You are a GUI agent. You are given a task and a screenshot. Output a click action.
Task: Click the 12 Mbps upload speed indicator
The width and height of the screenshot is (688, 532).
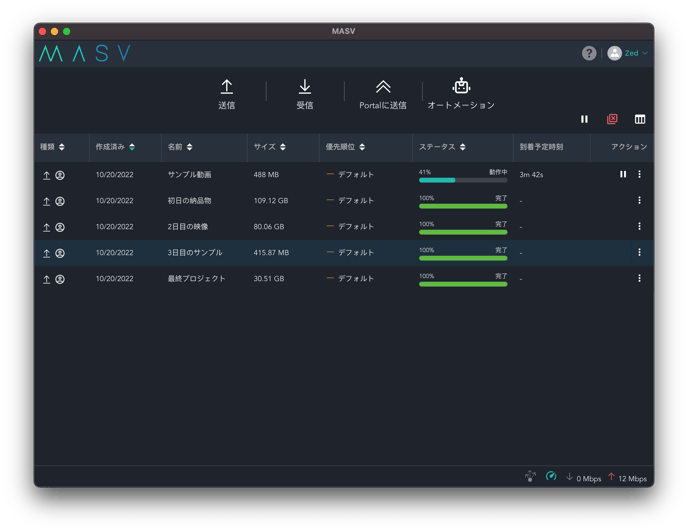[x=627, y=478]
